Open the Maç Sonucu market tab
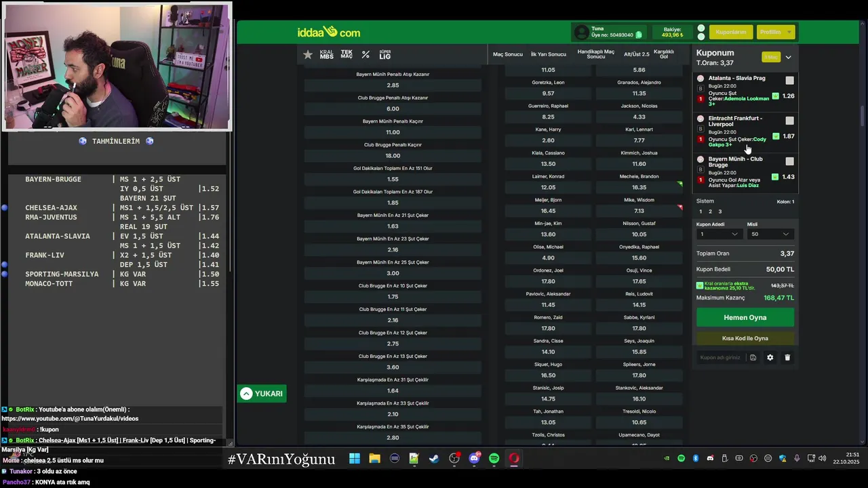 point(508,54)
